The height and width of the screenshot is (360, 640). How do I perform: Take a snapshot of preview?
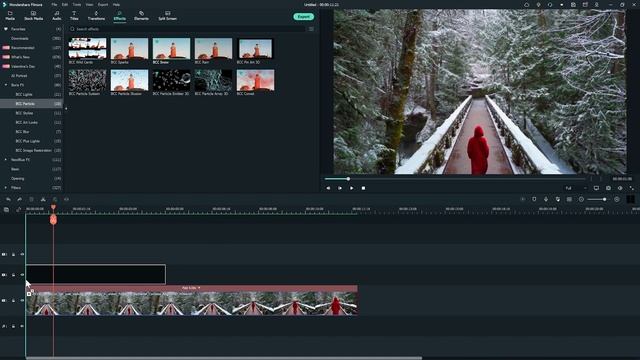coord(608,188)
